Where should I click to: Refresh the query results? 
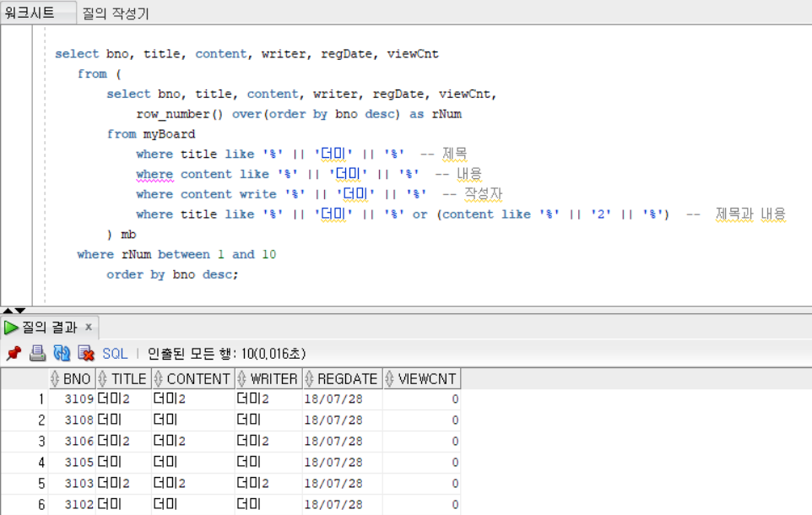click(62, 354)
